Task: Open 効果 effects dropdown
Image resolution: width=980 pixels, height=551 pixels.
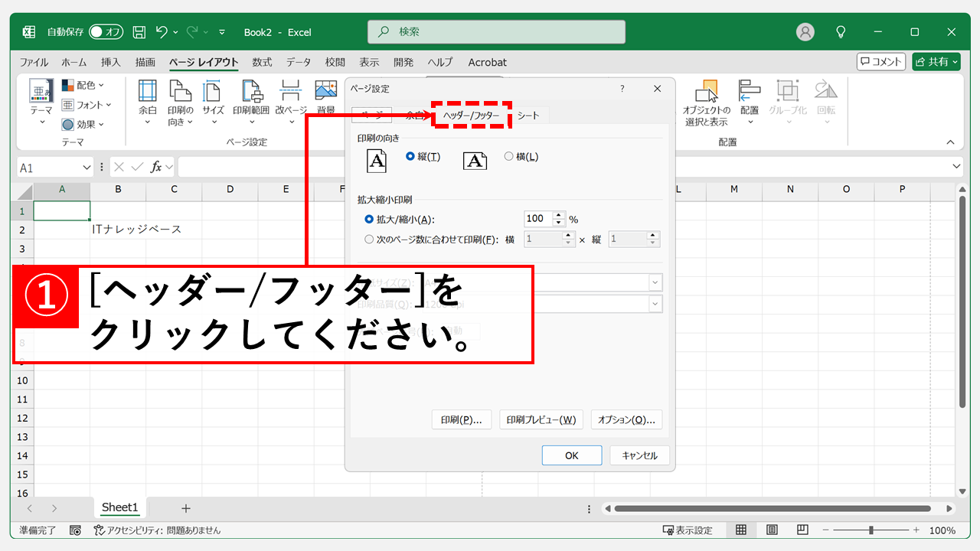Action: (x=83, y=124)
